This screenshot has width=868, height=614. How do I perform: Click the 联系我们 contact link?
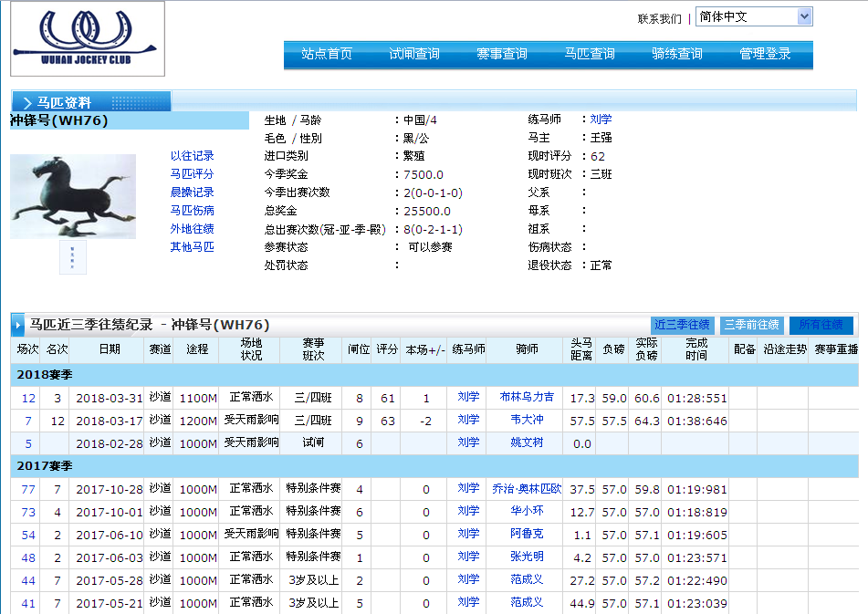pyautogui.click(x=659, y=18)
